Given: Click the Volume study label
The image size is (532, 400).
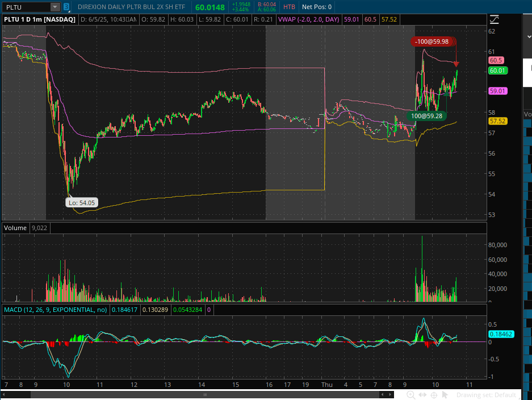Looking at the screenshot, I should (15, 228).
